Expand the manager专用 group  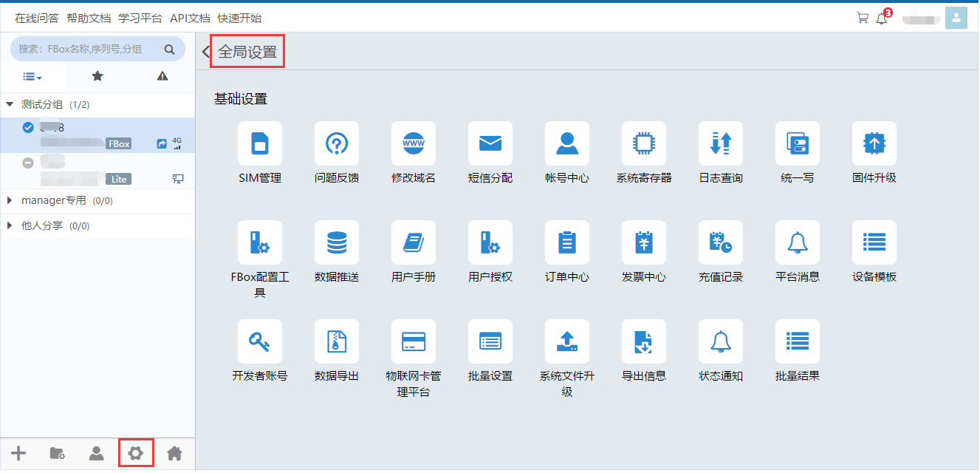[x=10, y=201]
